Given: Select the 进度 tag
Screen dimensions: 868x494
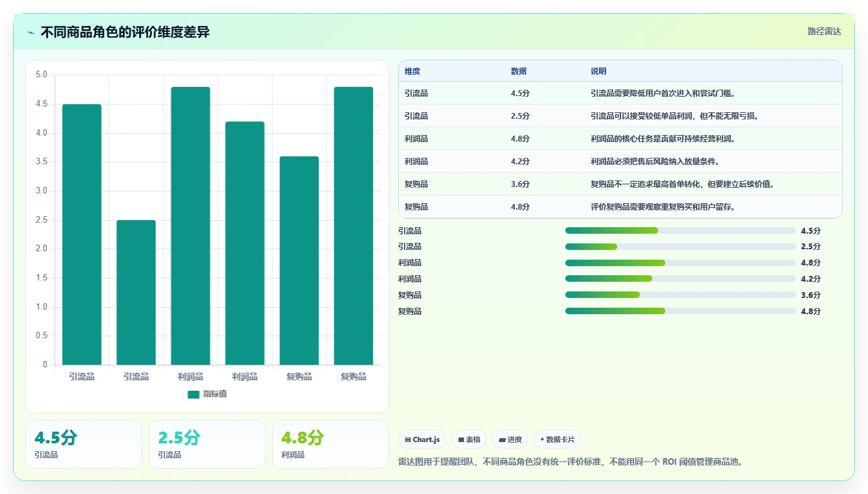Looking at the screenshot, I should [x=510, y=439].
